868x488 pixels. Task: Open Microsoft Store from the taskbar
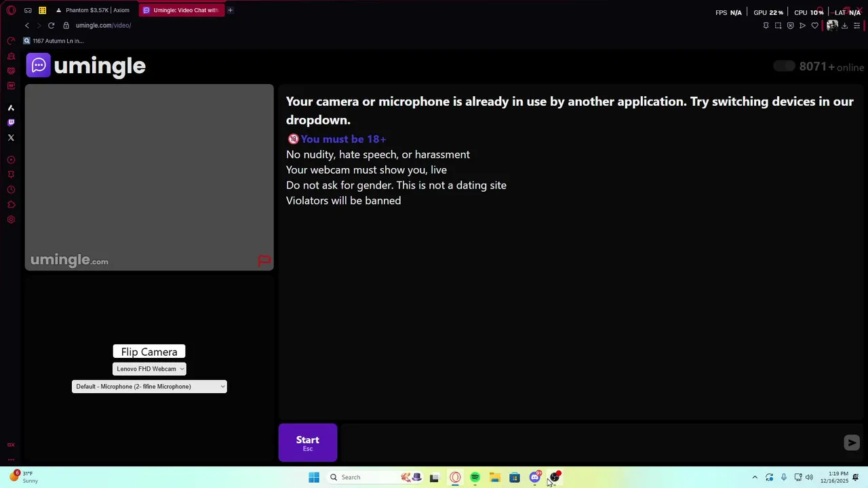515,477
